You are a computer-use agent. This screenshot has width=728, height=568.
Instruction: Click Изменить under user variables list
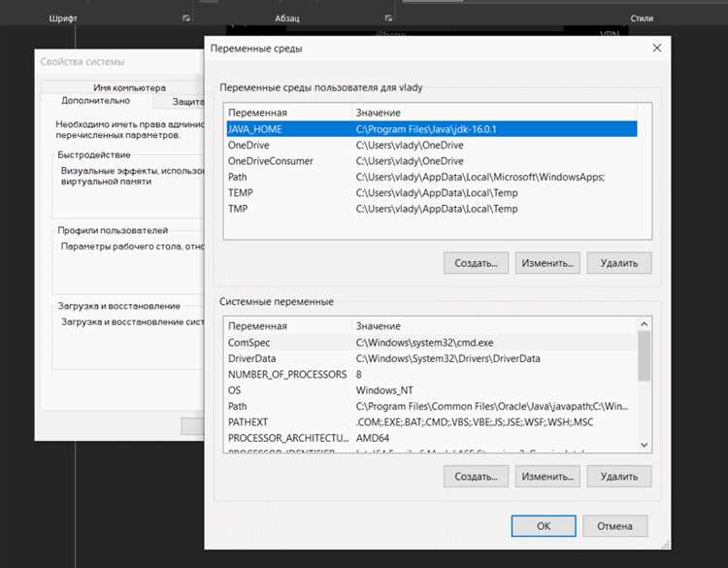click(547, 263)
